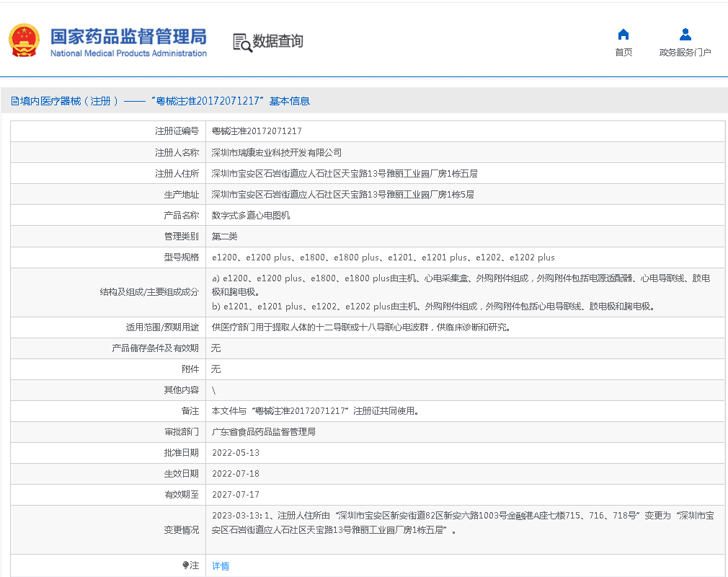Click the 有效期至 value 2027-07-17

236,495
